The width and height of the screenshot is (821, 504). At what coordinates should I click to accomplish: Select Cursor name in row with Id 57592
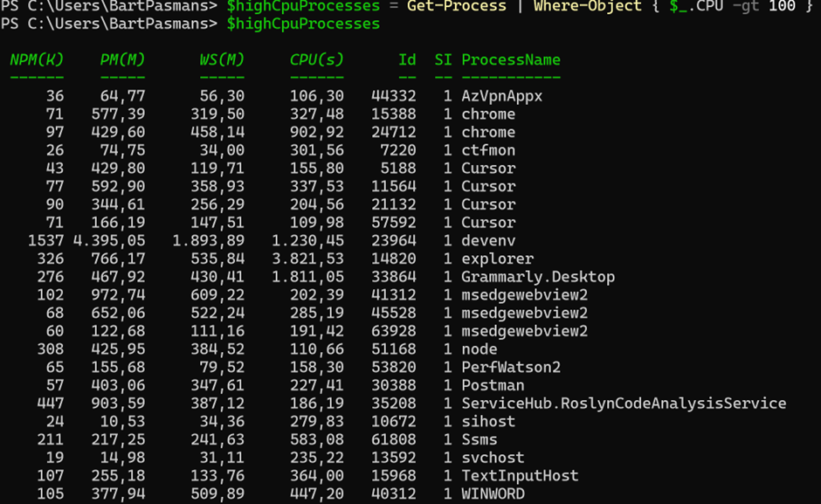click(488, 223)
